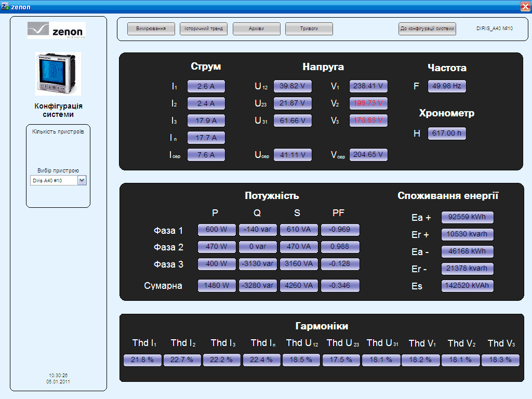532x399 pixels.
Task: Click the red V2 voltage value field
Action: coord(368,103)
